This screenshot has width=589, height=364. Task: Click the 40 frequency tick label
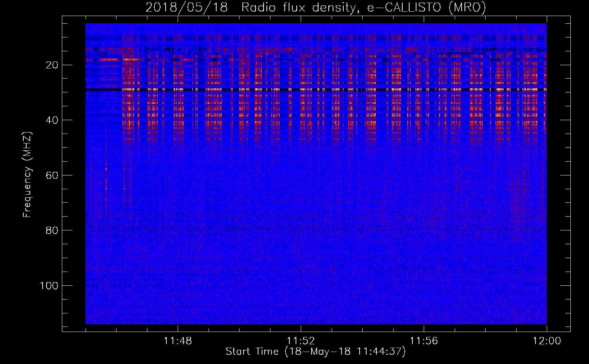52,120
